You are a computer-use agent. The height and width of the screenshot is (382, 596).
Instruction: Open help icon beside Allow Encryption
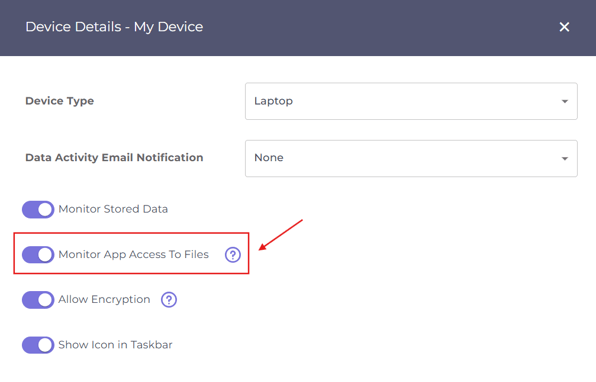tap(169, 300)
